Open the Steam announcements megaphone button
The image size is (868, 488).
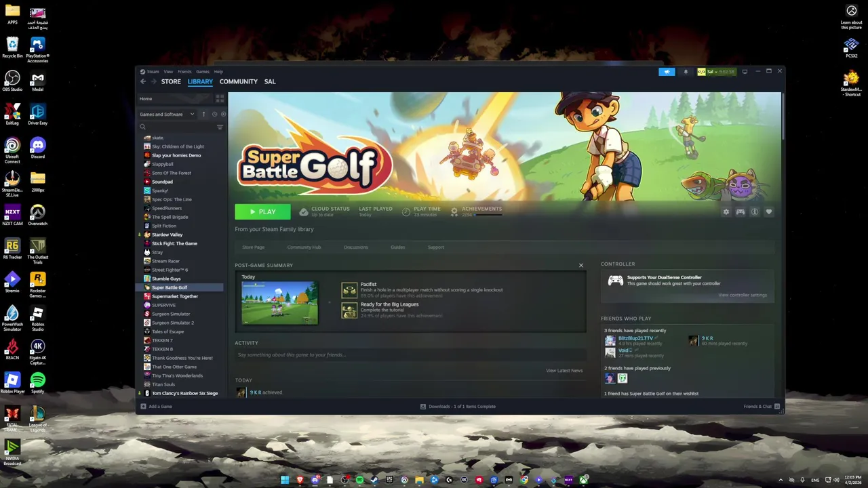(667, 72)
